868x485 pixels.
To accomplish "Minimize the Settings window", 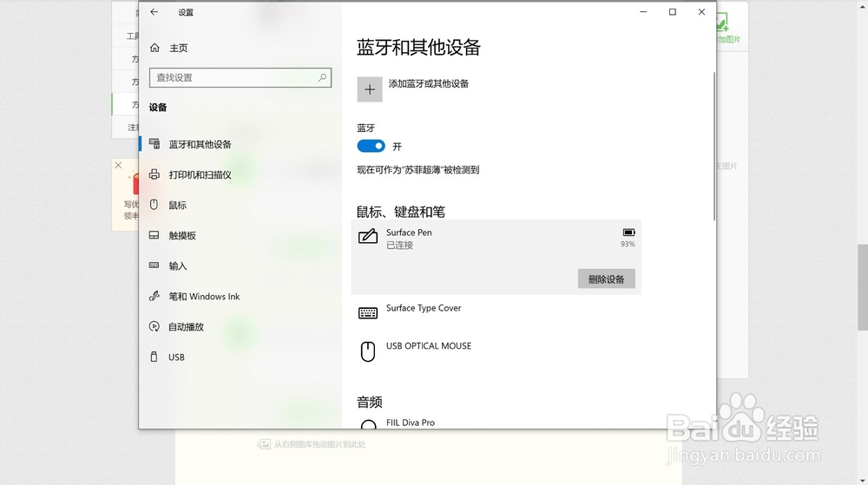I will 643,11.
